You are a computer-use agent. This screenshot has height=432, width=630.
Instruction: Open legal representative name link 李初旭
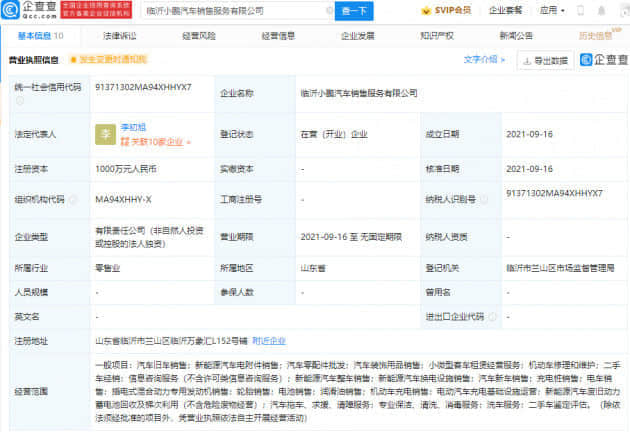click(x=133, y=127)
